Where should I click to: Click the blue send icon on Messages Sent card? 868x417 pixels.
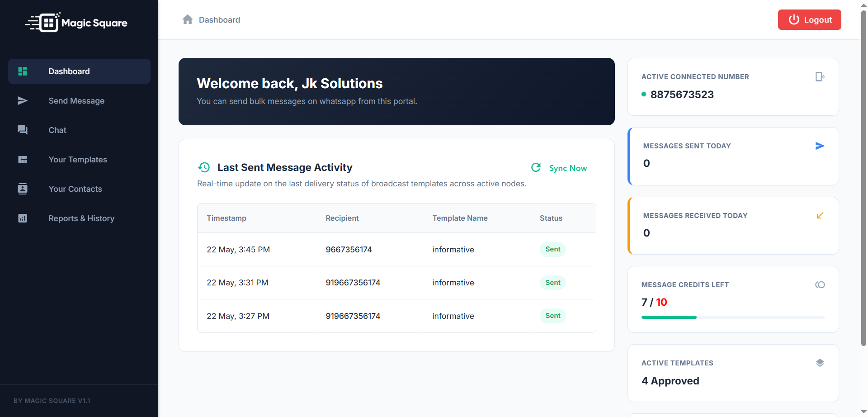click(x=820, y=146)
